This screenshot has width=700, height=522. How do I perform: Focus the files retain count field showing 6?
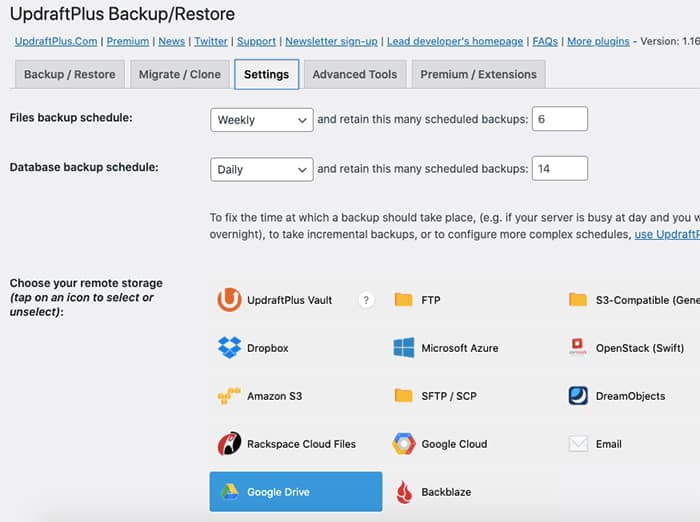click(x=560, y=119)
